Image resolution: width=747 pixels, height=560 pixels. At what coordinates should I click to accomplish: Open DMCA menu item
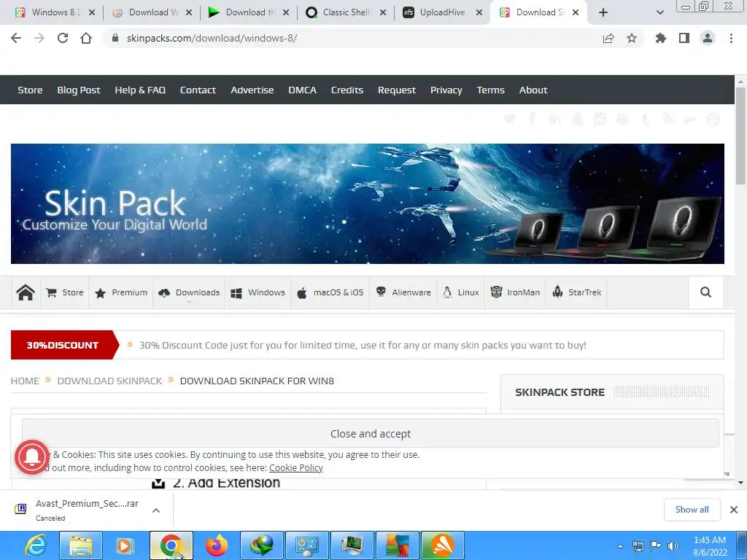coord(302,90)
